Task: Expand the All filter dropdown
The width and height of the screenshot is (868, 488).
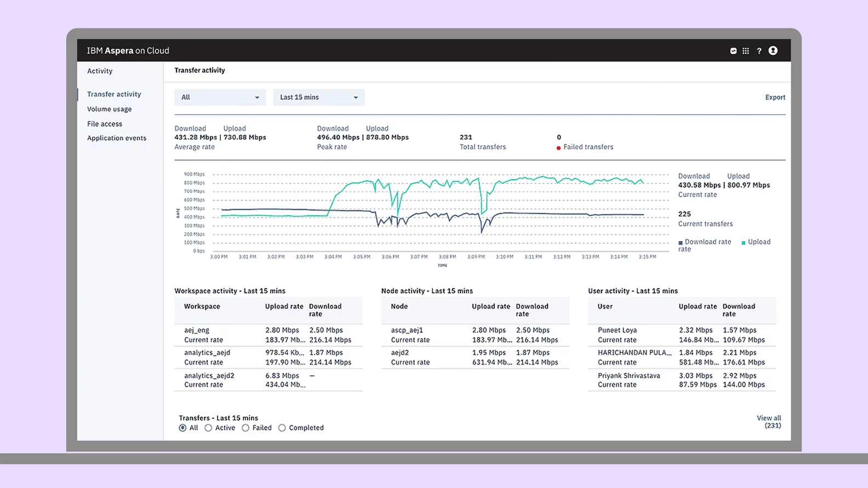Action: point(220,97)
